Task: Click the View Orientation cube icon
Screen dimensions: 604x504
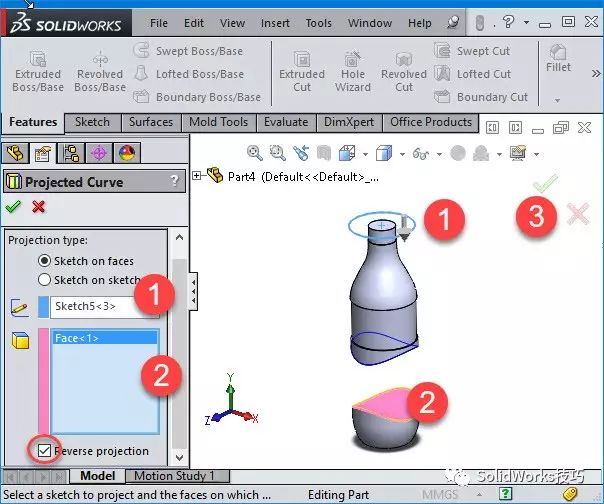Action: point(347,153)
